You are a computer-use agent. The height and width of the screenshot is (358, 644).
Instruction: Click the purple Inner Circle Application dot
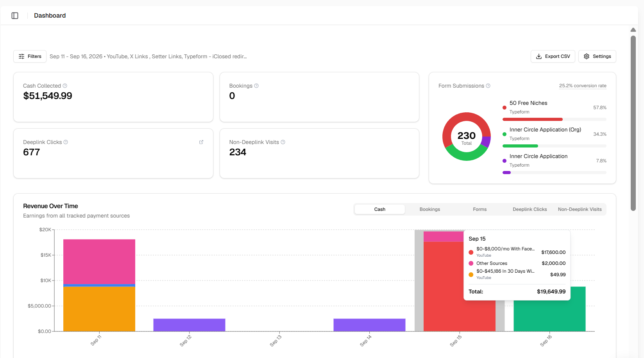click(504, 161)
